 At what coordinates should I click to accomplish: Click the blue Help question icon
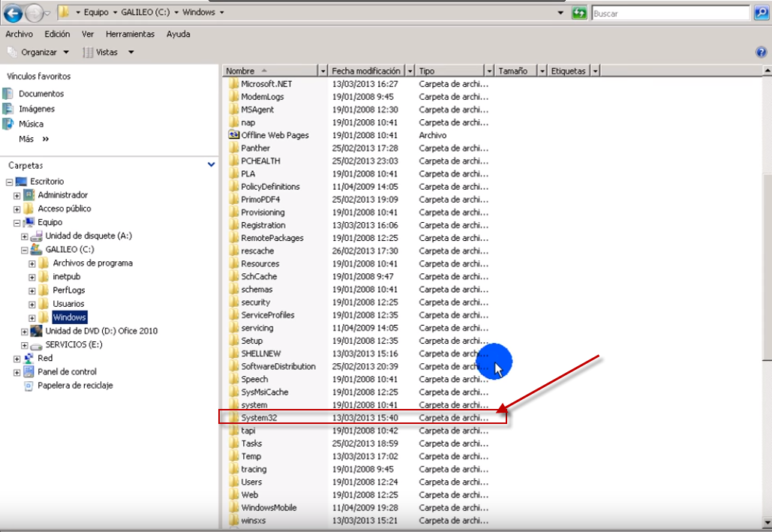(x=760, y=53)
